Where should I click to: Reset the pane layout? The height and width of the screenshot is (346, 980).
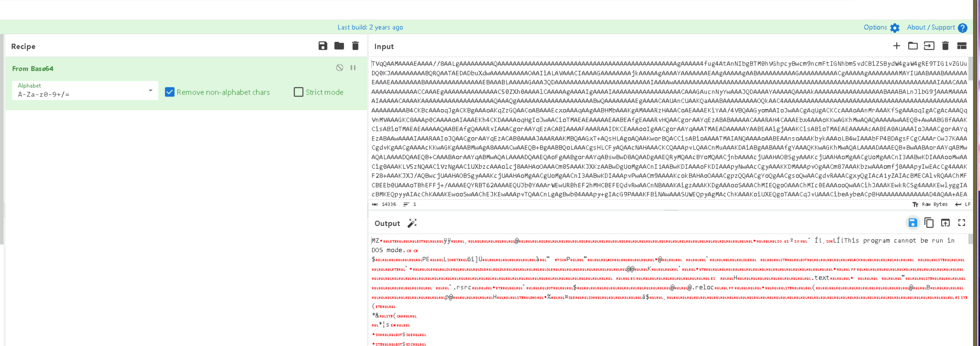tap(962, 46)
